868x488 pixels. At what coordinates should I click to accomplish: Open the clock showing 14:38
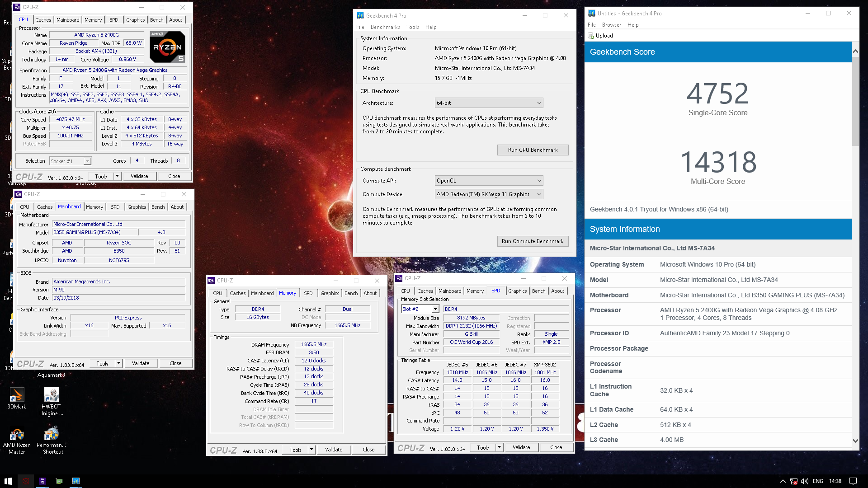coord(835,481)
